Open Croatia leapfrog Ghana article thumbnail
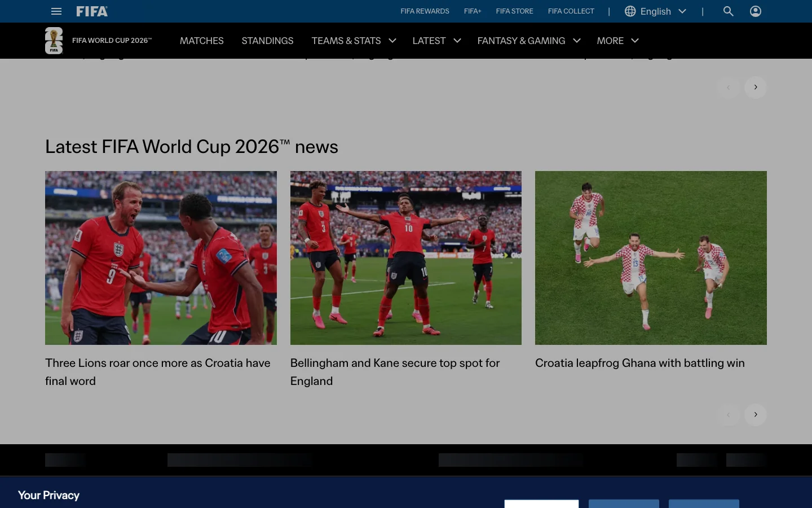 point(651,258)
